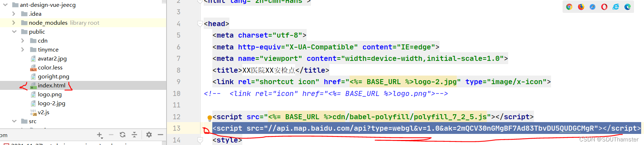Select the cdn folder name
Image resolution: width=644 pixels, height=145 pixels.
(43, 41)
